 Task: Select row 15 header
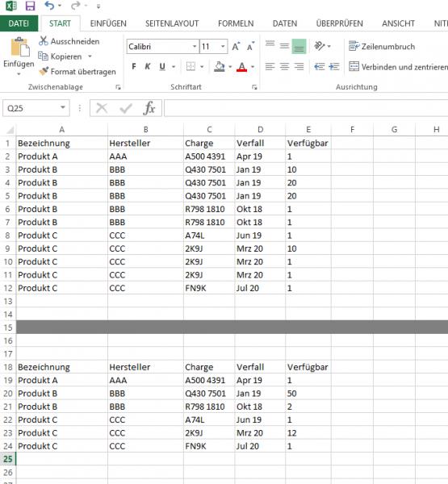pyautogui.click(x=8, y=328)
